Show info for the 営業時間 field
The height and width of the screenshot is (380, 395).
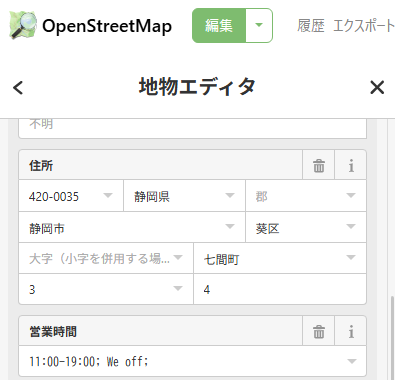pyautogui.click(x=350, y=331)
